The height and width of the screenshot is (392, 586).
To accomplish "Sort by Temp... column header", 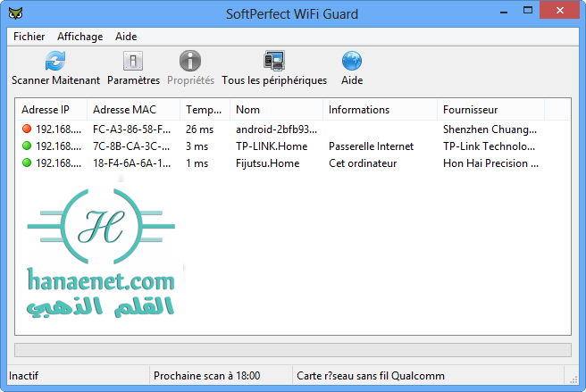I will pos(205,110).
